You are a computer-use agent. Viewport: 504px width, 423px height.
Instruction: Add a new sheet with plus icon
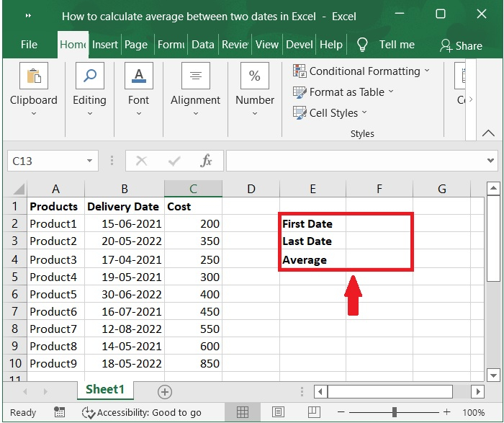tap(165, 391)
